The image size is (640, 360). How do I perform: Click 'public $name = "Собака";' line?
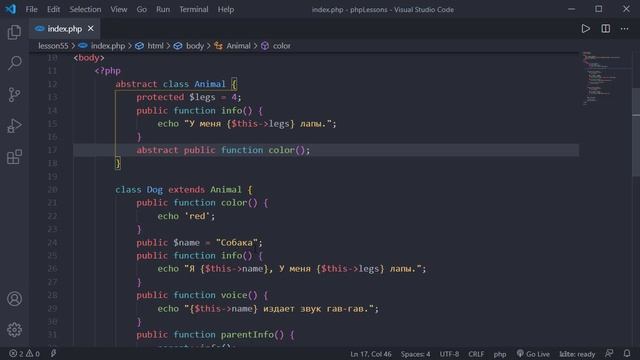point(200,242)
